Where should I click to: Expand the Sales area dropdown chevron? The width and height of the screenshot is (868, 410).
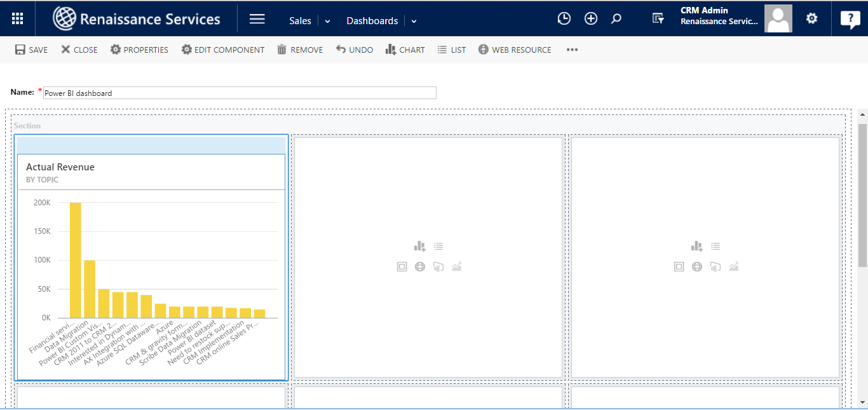tap(328, 21)
